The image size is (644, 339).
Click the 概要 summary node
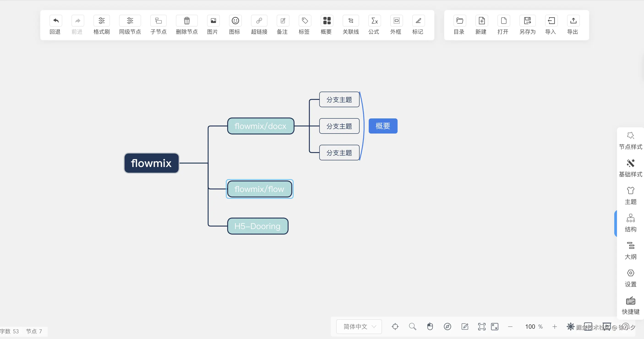[383, 126]
